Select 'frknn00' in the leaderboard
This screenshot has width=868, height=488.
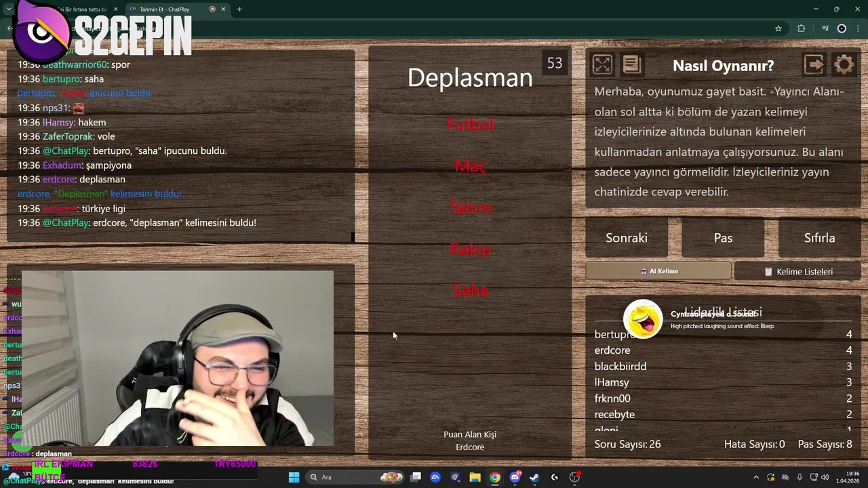click(x=612, y=399)
